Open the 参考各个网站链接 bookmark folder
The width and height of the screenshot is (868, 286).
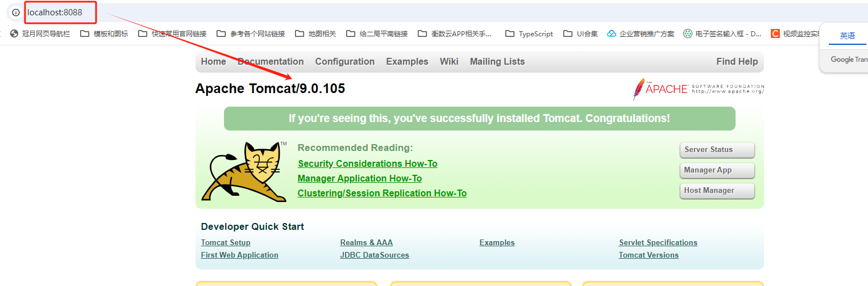(x=251, y=34)
